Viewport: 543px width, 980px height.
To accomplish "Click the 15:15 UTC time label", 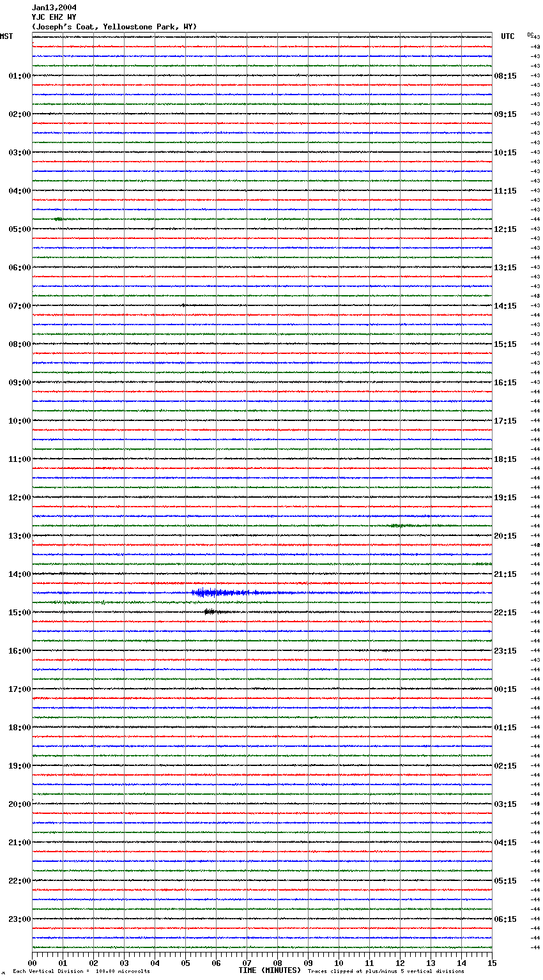I will coord(505,344).
